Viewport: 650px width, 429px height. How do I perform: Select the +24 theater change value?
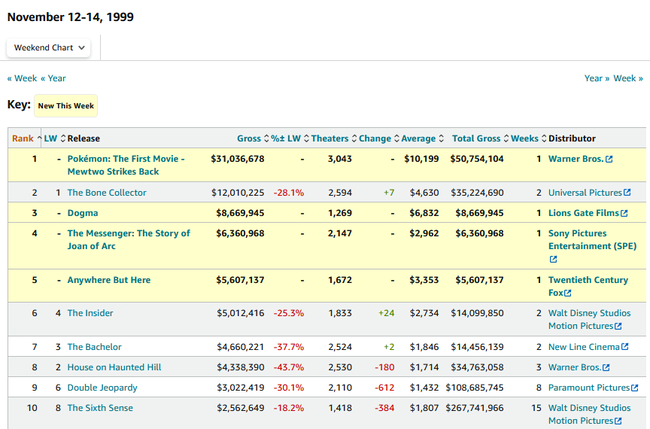[386, 313]
